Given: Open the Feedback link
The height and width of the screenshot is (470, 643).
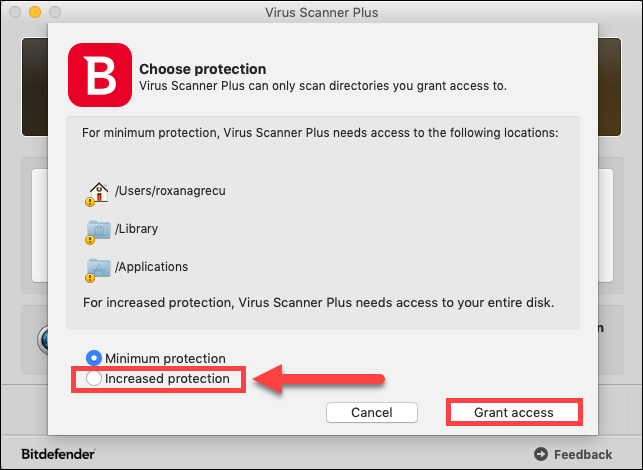Looking at the screenshot, I should coord(583,454).
